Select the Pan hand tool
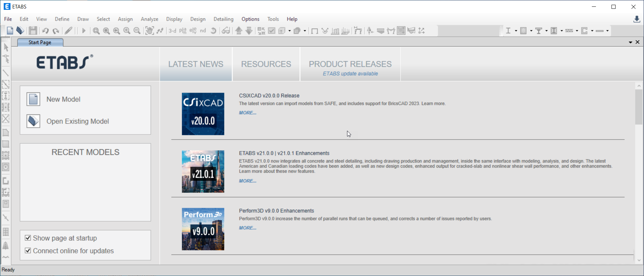This screenshot has width=644, height=276. [x=149, y=31]
